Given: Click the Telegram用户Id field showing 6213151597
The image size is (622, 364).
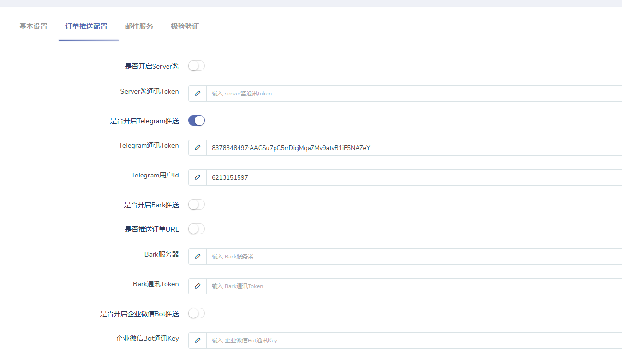Looking at the screenshot, I should [414, 177].
